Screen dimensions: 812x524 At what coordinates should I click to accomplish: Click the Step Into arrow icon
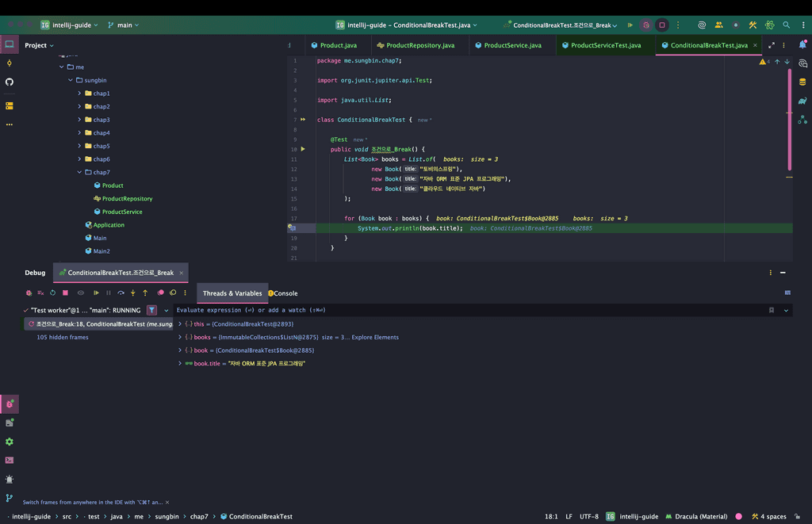[132, 293]
